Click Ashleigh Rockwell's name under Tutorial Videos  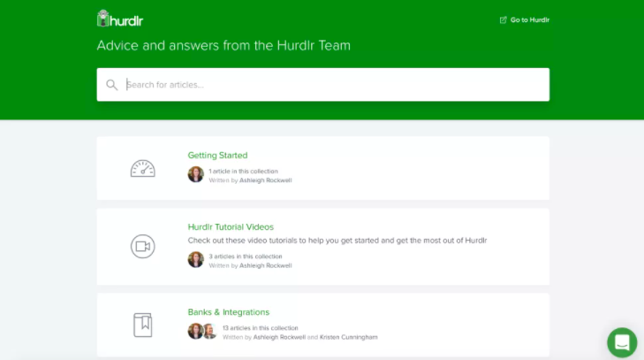click(x=265, y=265)
